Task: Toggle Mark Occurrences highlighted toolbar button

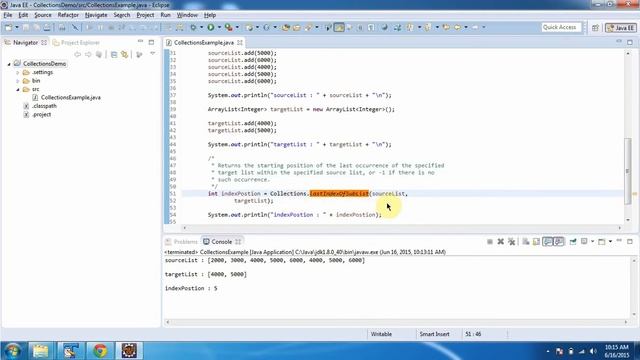Action: [x=339, y=27]
